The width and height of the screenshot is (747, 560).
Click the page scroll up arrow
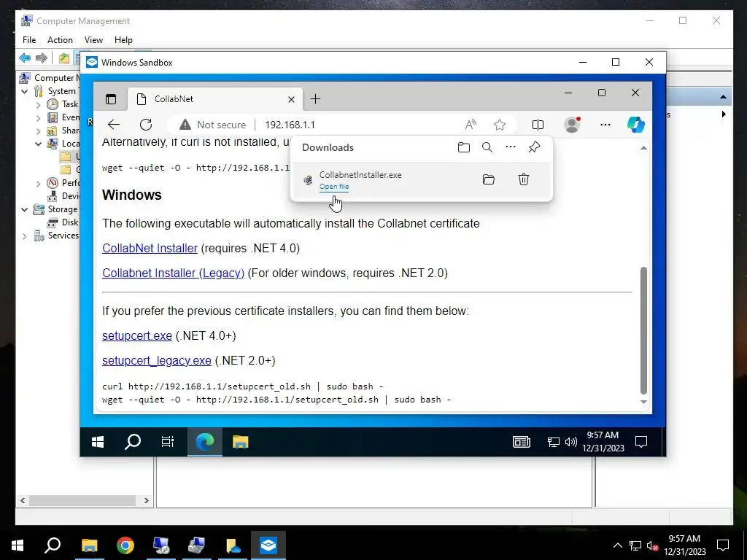643,147
